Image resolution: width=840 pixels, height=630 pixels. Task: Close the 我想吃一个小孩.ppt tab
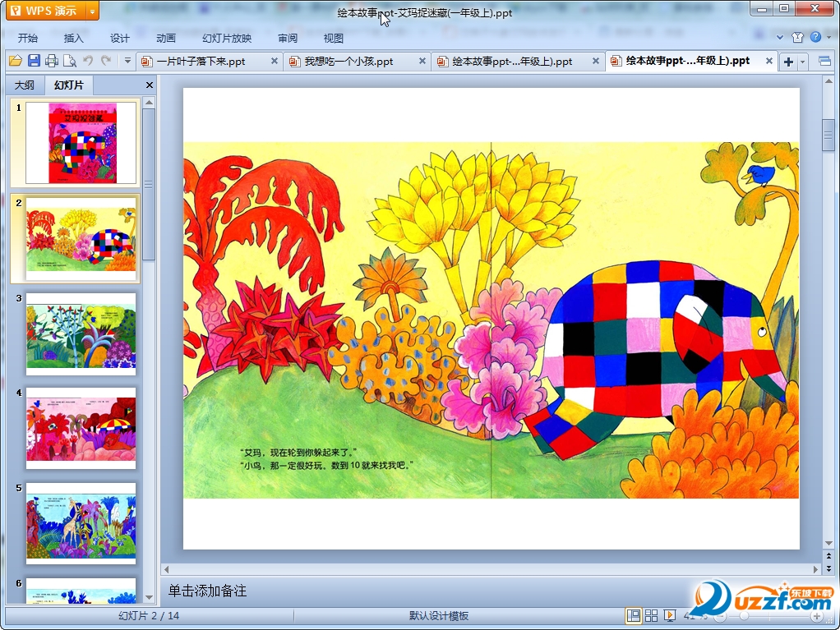[x=422, y=61]
